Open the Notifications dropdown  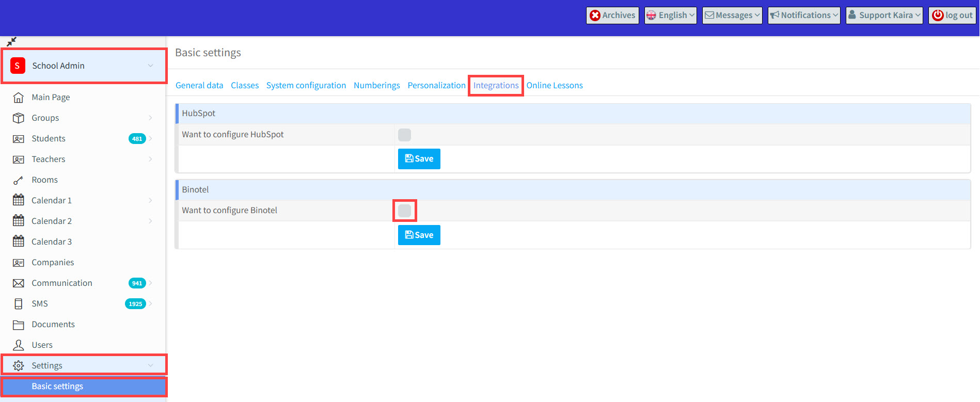tap(804, 15)
